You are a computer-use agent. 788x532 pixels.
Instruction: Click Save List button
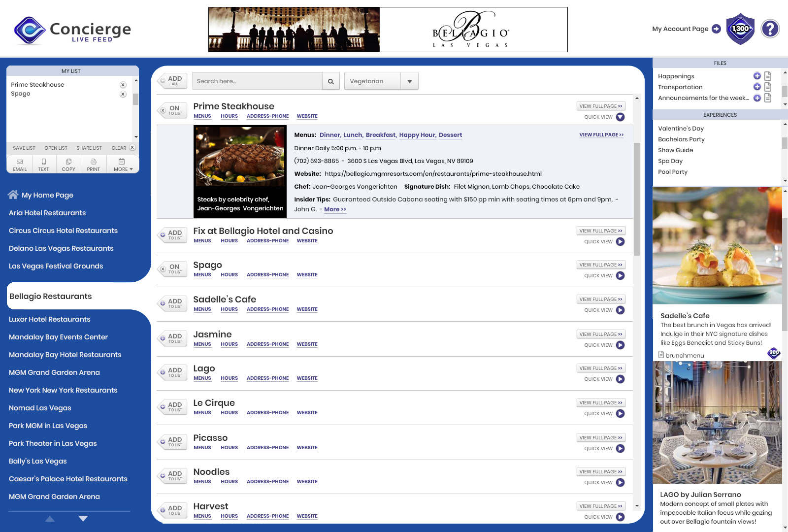[24, 148]
